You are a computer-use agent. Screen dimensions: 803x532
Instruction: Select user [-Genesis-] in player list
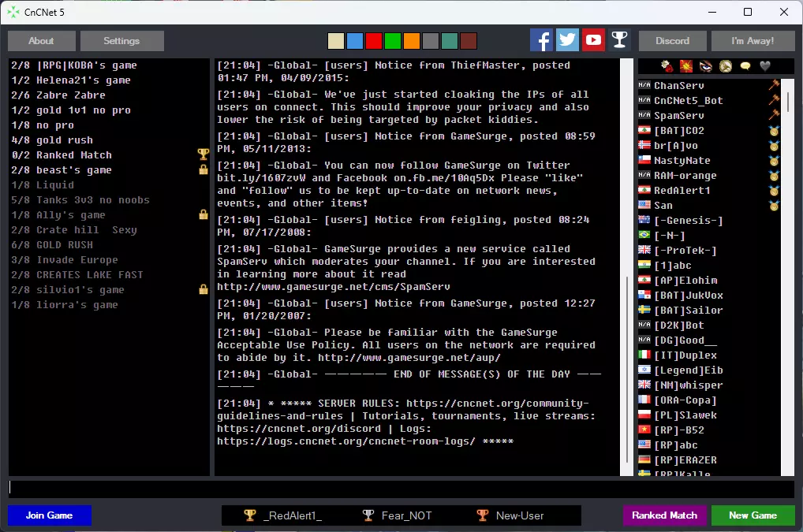[709, 221]
